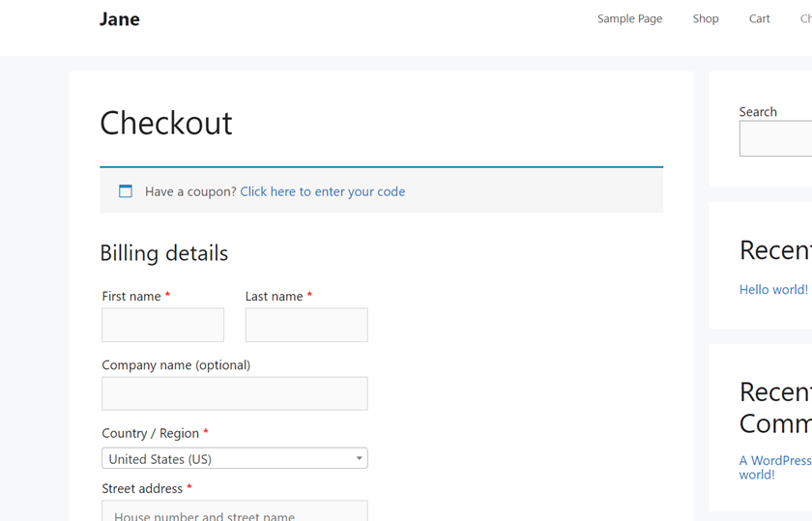This screenshot has width=812, height=521.
Task: Open the Cart menu item
Action: [x=759, y=18]
